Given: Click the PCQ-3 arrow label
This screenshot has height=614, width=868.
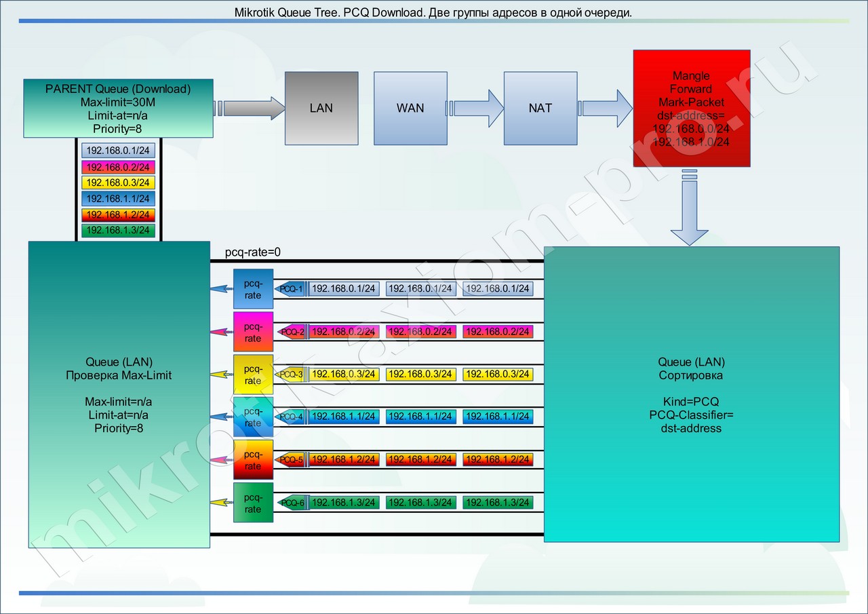Looking at the screenshot, I should (x=291, y=375).
